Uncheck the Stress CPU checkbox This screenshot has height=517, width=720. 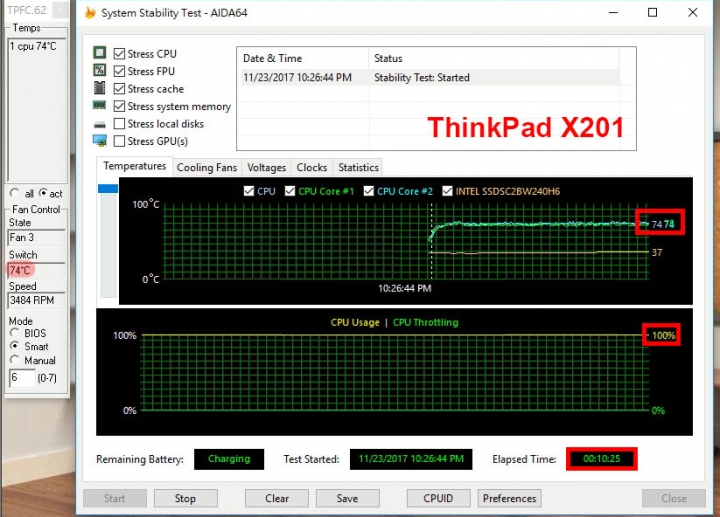click(119, 54)
